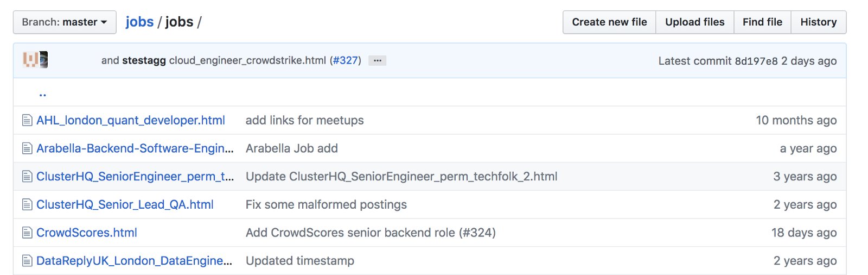Click the file icon beside ClusterHQ_SeniorEngineer_perm_t

click(27, 177)
